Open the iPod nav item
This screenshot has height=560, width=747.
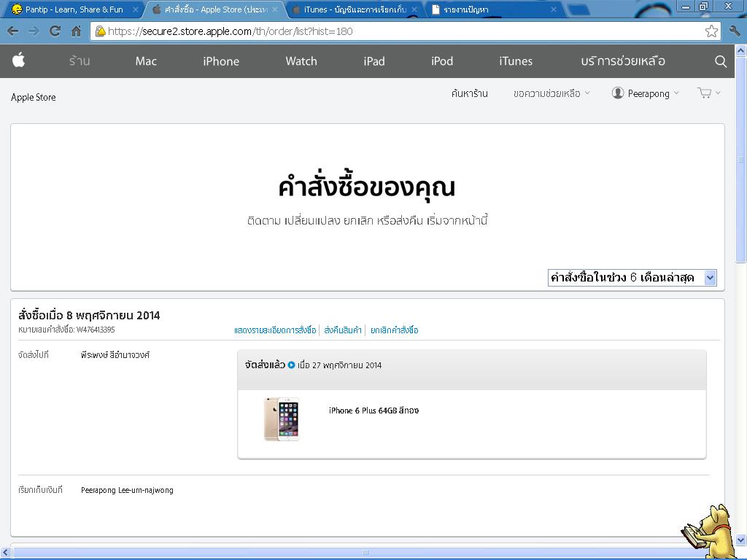tap(442, 61)
